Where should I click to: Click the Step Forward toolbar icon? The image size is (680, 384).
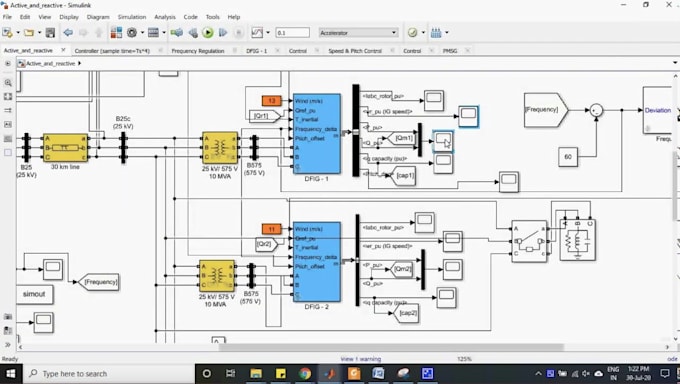tap(223, 33)
